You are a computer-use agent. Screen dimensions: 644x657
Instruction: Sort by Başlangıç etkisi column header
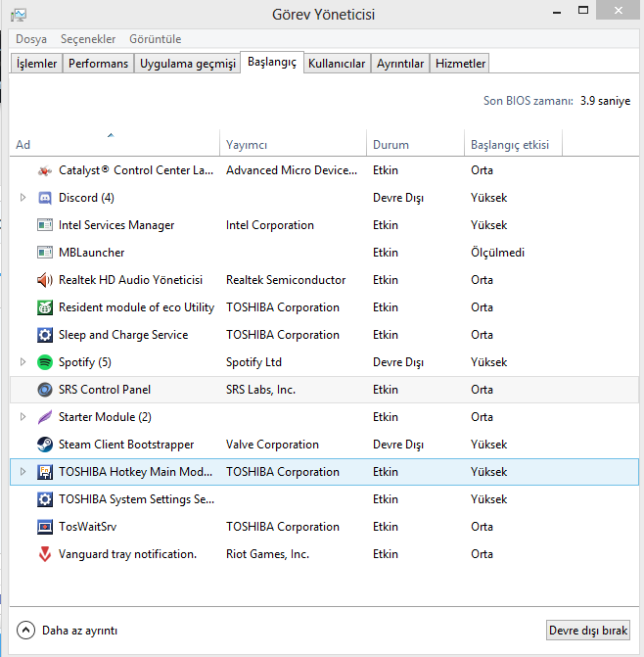pyautogui.click(x=510, y=145)
